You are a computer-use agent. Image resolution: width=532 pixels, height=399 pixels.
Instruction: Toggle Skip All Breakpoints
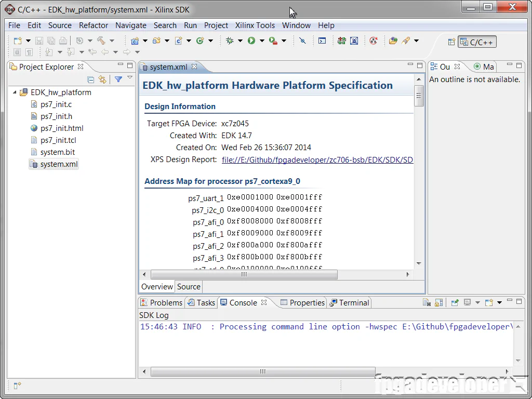(x=303, y=41)
